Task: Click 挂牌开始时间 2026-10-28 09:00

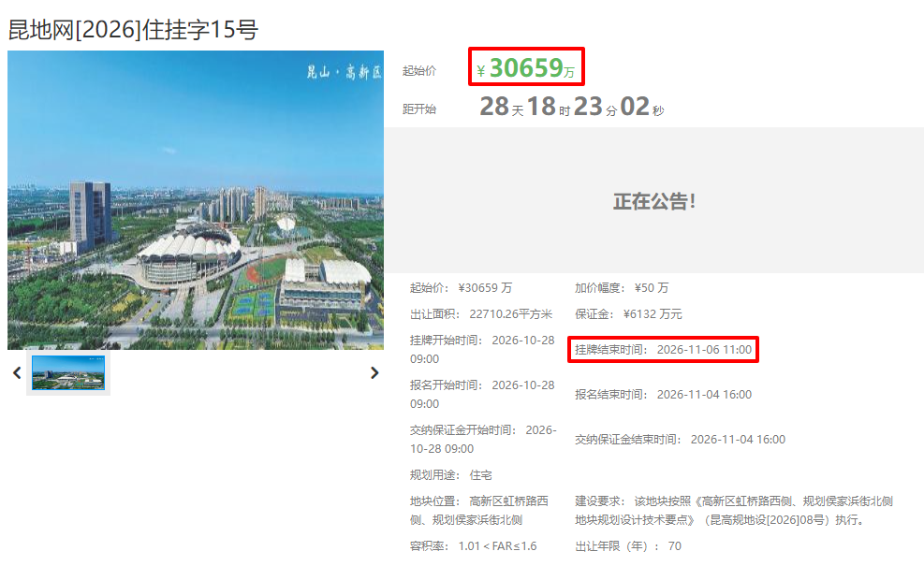Action: pyautogui.click(x=482, y=349)
